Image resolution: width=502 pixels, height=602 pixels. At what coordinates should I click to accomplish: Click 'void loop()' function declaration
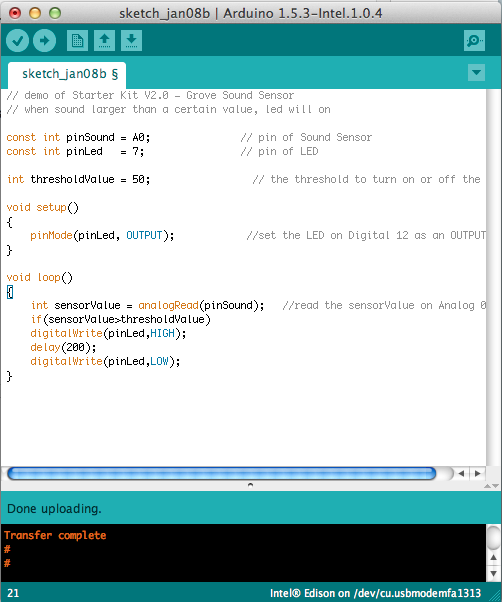coord(40,277)
